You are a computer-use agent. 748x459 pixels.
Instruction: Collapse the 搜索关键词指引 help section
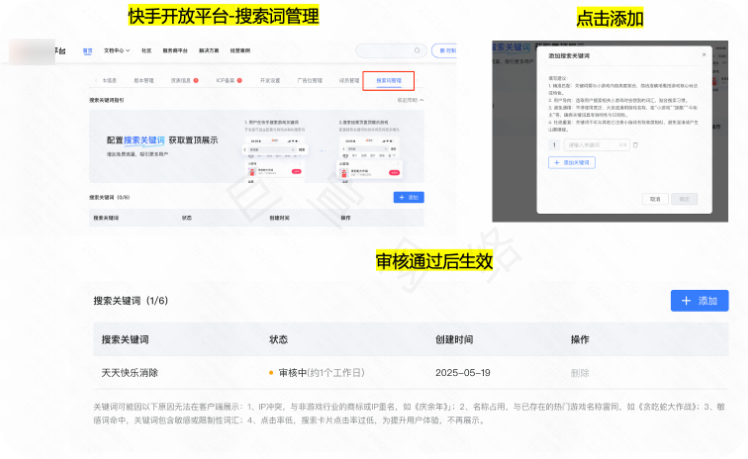tap(411, 100)
